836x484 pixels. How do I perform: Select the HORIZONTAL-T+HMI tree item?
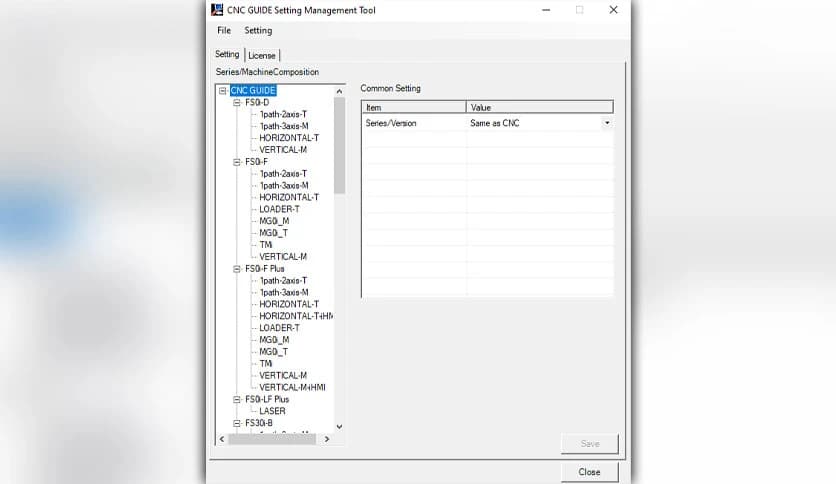(x=296, y=316)
